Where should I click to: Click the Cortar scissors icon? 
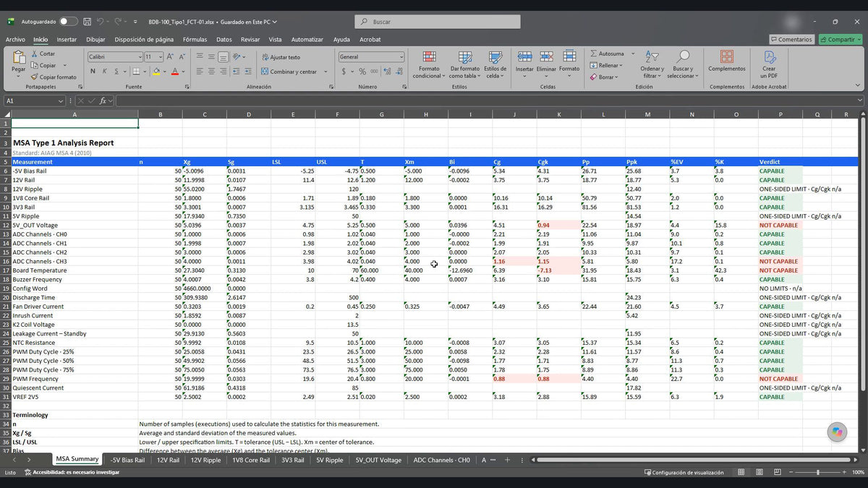34,53
